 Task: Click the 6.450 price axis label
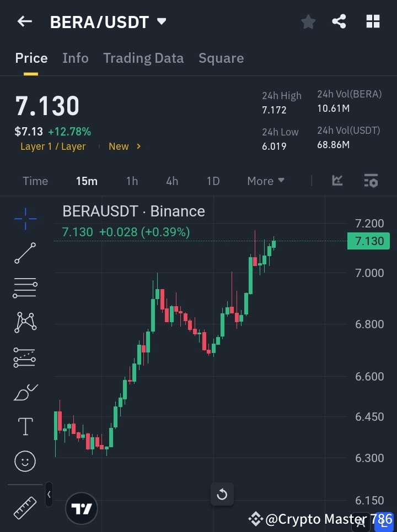click(x=369, y=417)
